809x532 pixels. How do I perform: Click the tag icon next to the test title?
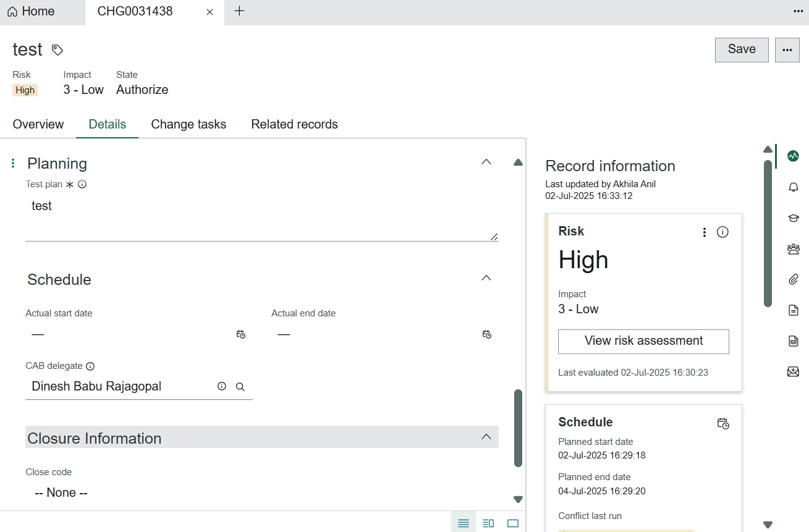click(57, 50)
